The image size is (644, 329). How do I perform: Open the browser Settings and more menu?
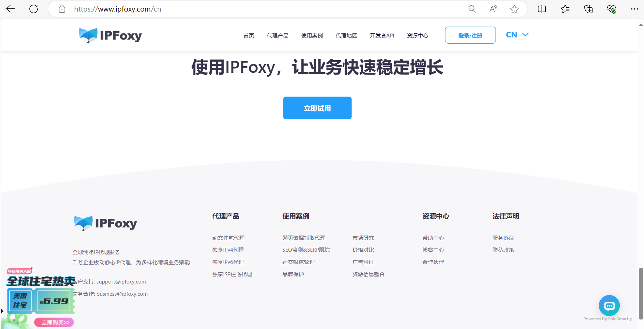coord(635,9)
